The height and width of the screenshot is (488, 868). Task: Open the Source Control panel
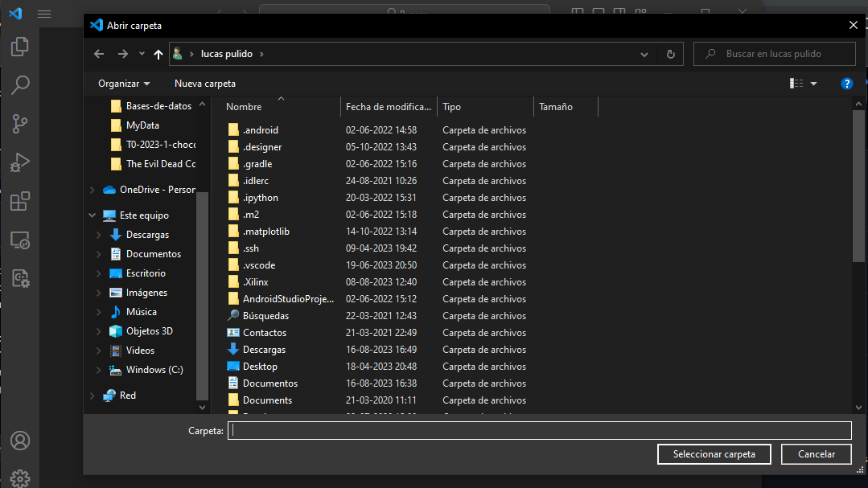coord(20,123)
